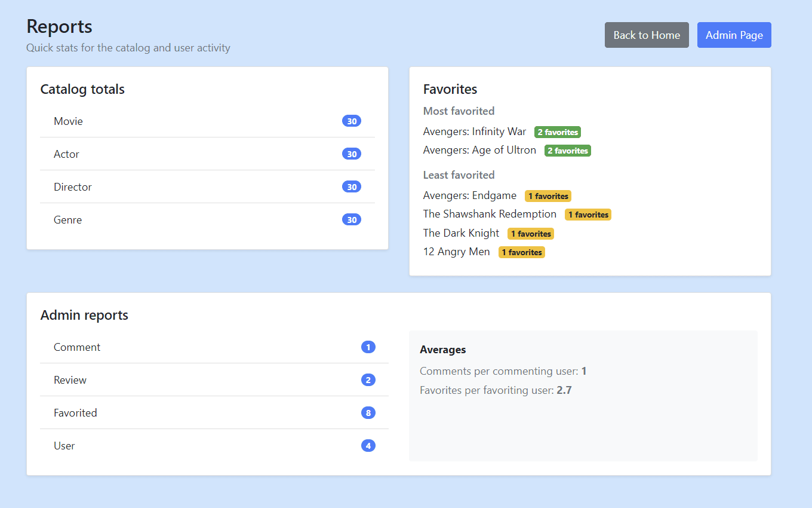This screenshot has height=508, width=812.
Task: Select the Review row in Admin reports
Action: 70,380
